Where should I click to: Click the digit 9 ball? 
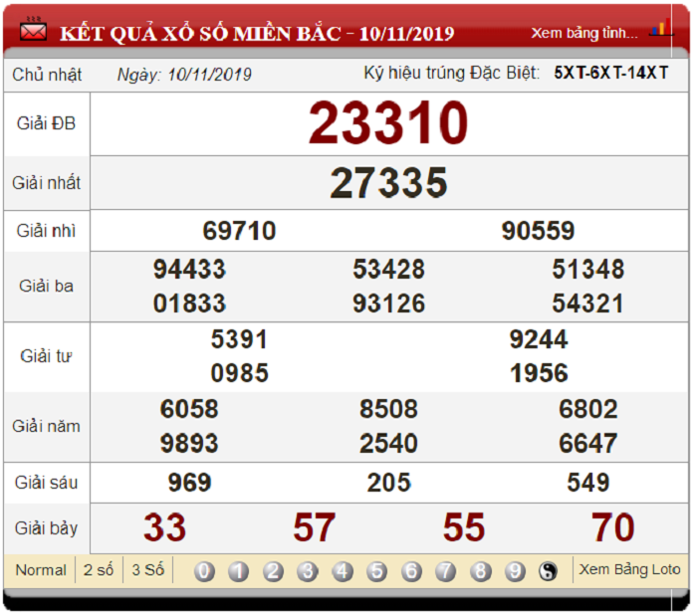tap(515, 571)
